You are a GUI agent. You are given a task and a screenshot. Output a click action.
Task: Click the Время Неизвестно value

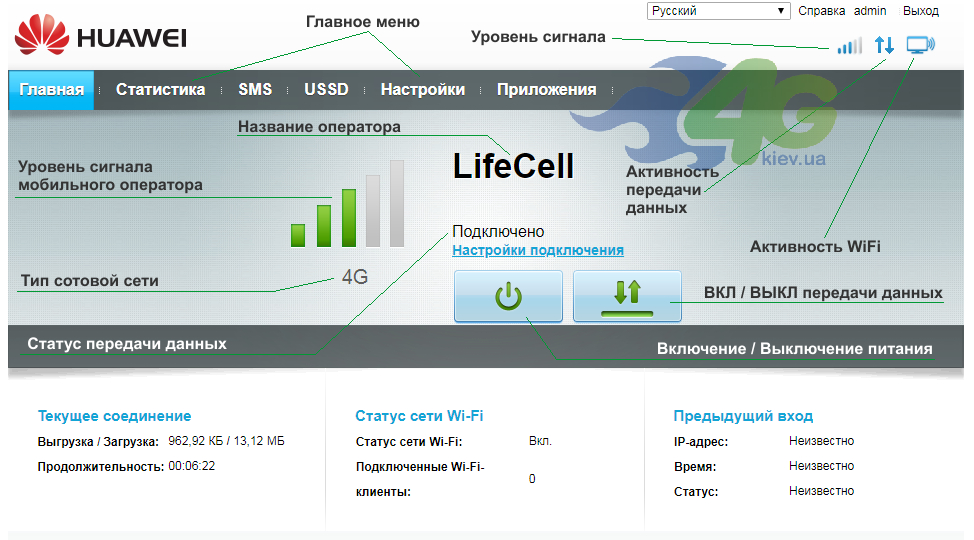click(821, 465)
